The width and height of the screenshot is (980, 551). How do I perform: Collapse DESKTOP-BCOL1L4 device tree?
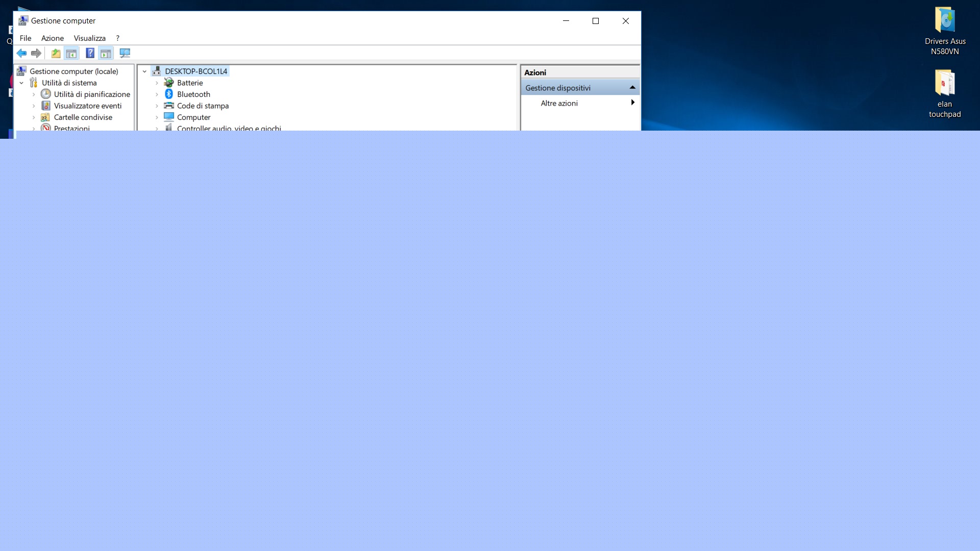click(144, 71)
